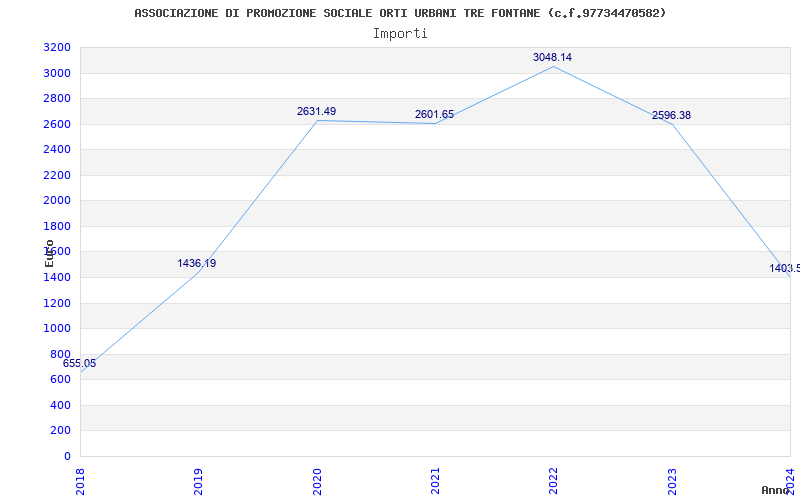Click the 3200 y-axis tick label
The height and width of the screenshot is (500, 800).
point(57,47)
